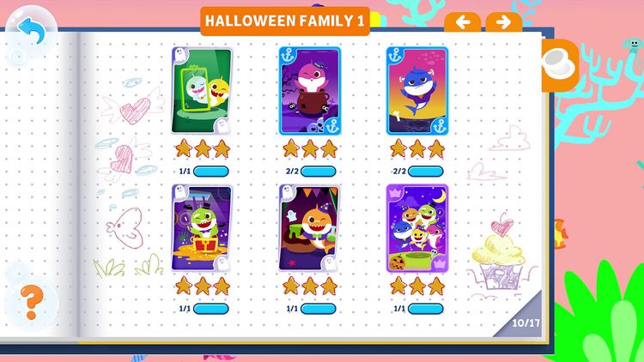The height and width of the screenshot is (362, 644).
Task: Go to the next album page arrow
Action: (x=503, y=22)
